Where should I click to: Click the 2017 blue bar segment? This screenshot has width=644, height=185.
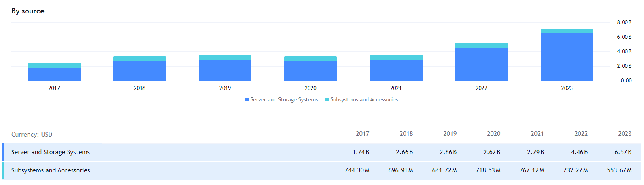point(54,74)
